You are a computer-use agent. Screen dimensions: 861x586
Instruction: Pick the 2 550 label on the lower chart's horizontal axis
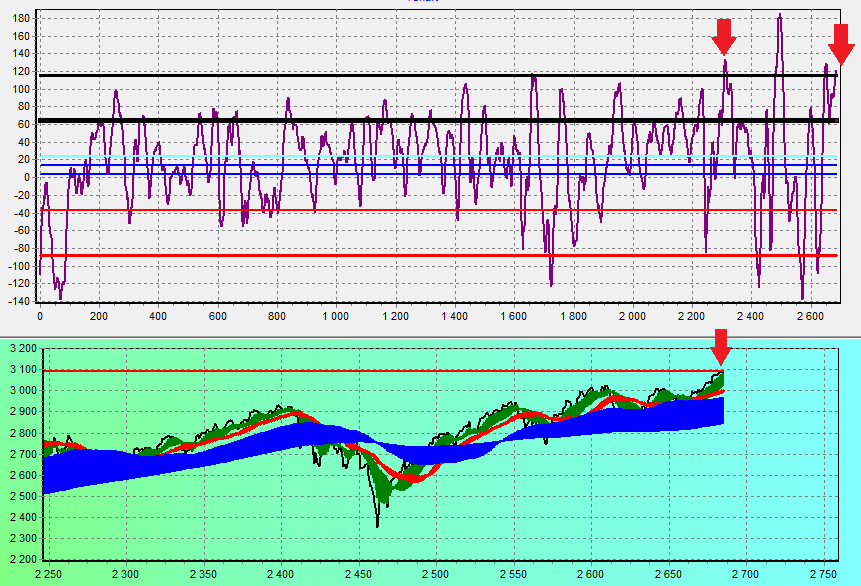513,574
